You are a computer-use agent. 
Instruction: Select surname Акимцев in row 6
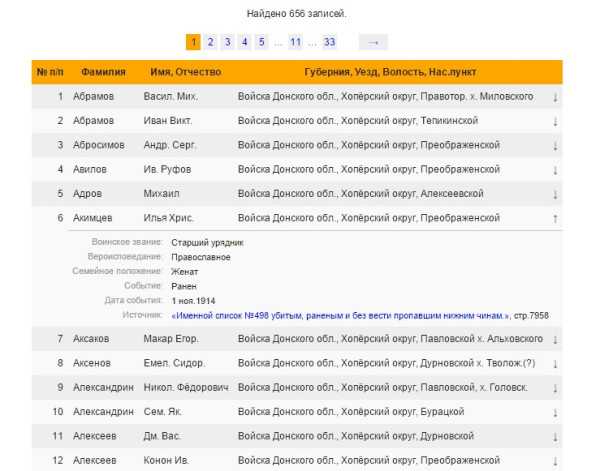pos(93,218)
